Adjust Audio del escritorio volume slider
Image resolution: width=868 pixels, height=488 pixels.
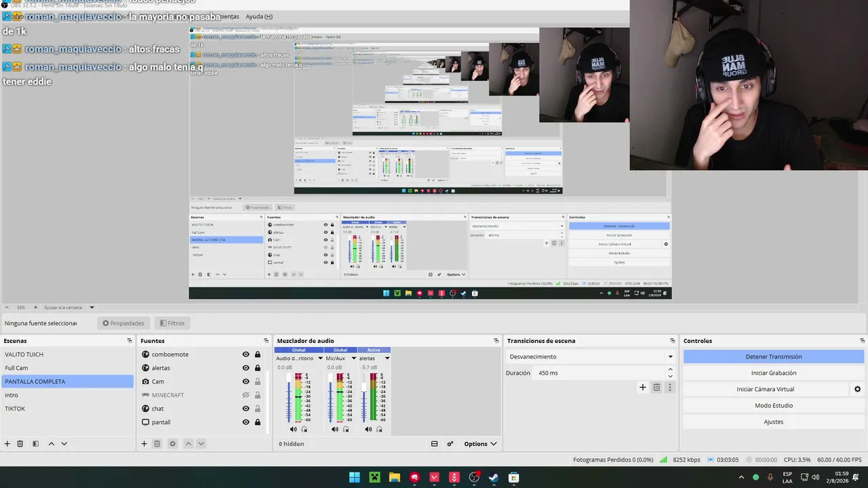tap(289, 397)
